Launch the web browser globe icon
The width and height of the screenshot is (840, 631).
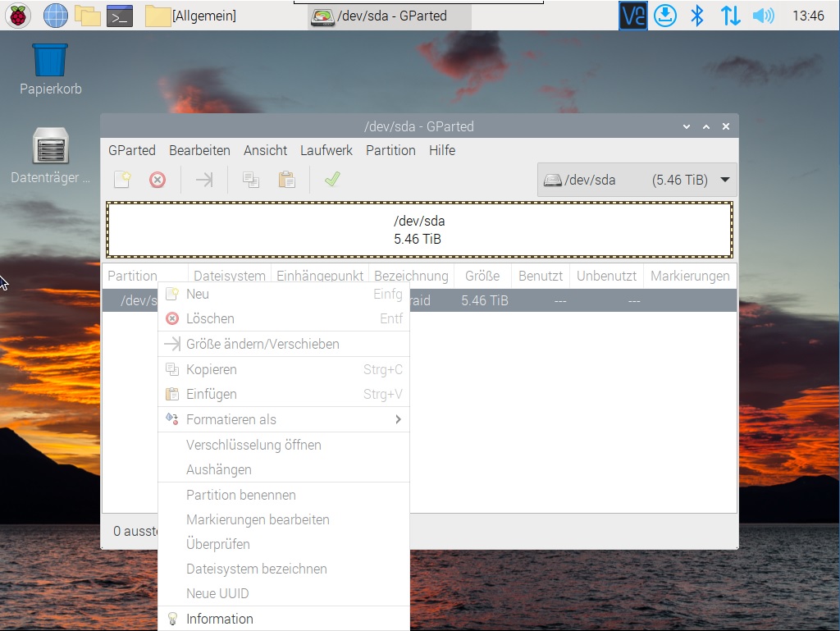point(55,16)
